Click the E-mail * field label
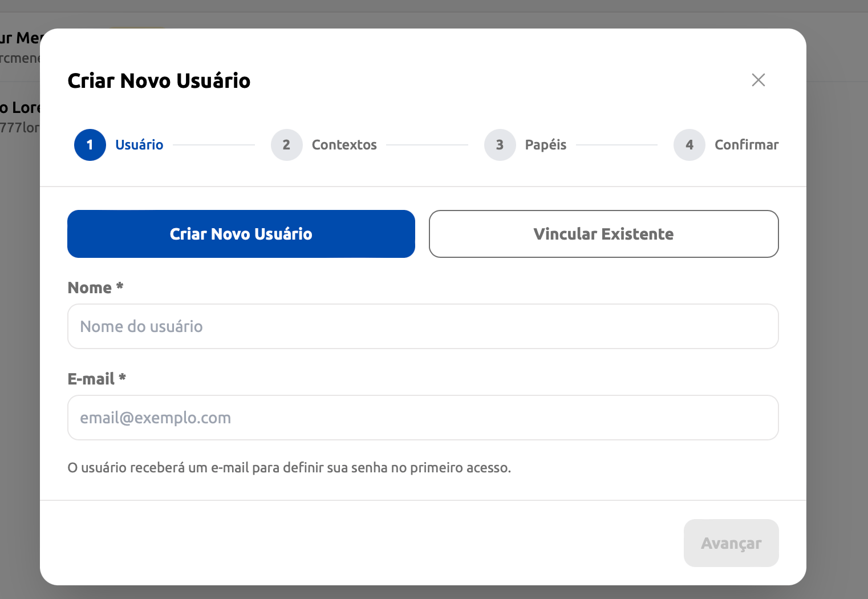 click(x=96, y=379)
